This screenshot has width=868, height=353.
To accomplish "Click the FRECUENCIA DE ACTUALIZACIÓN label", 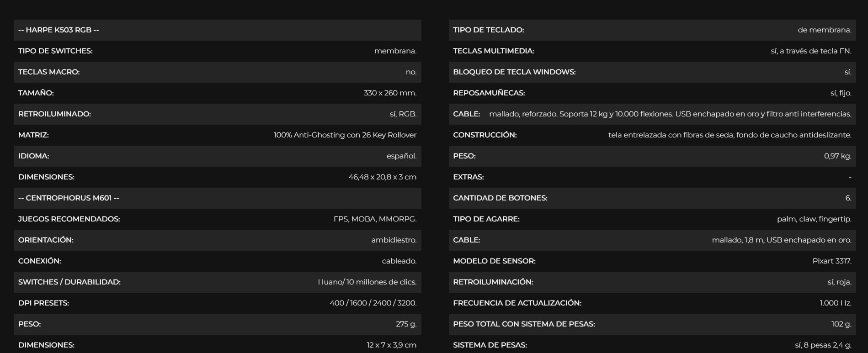I will 517,303.
